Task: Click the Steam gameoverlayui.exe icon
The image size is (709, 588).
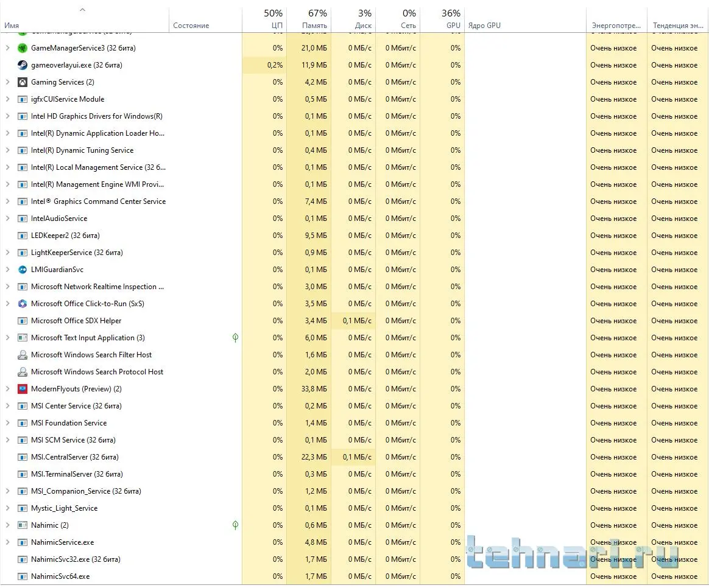Action: [22, 65]
